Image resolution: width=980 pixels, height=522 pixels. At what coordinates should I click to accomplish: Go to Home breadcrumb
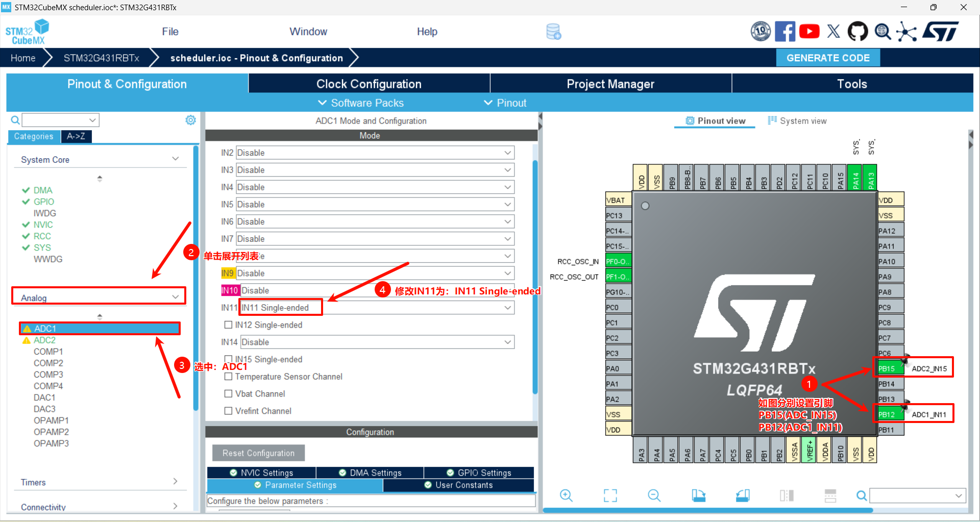pos(23,58)
